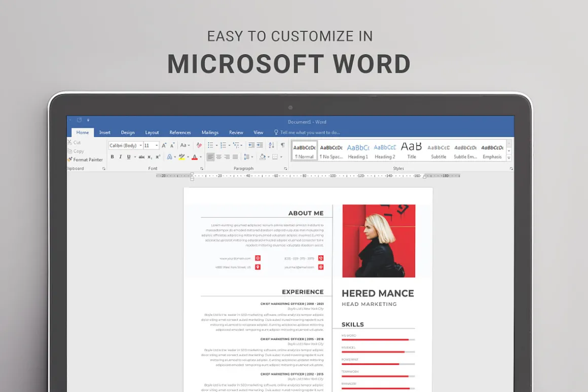Click the Shading paint bucket icon
Image resolution: width=588 pixels, height=392 pixels.
click(263, 157)
